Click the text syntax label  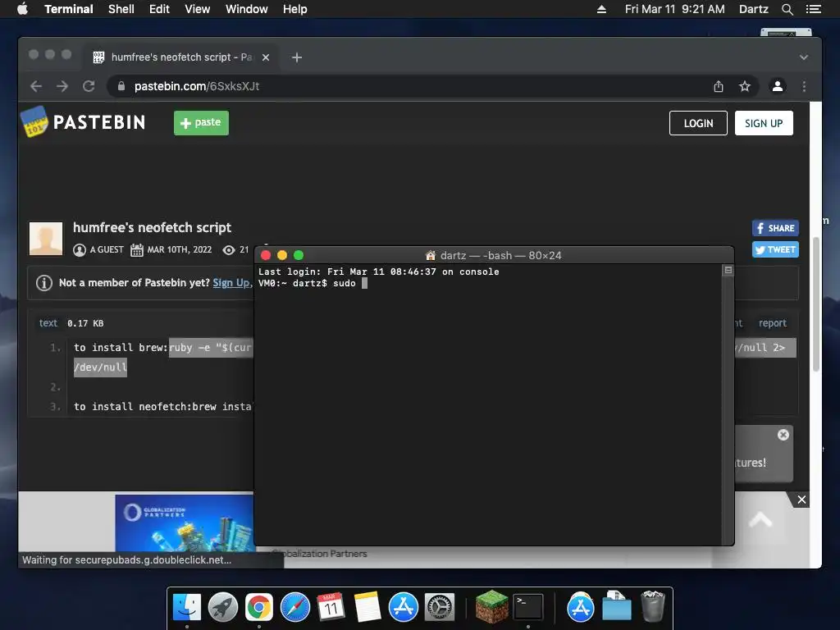point(48,323)
